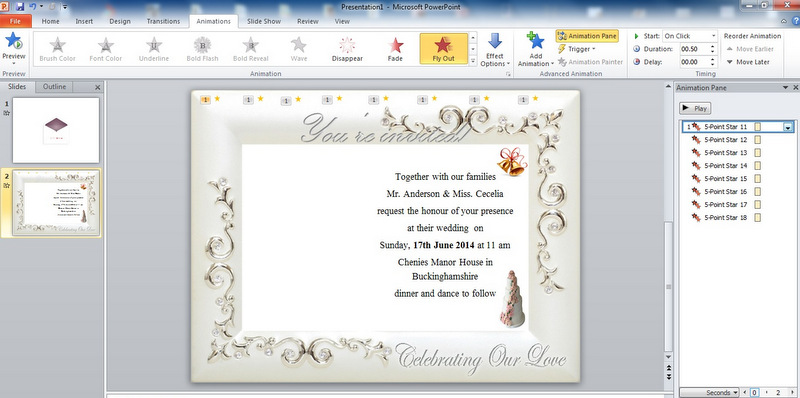
Task: Click the Animation Painter button
Action: pyautogui.click(x=590, y=62)
